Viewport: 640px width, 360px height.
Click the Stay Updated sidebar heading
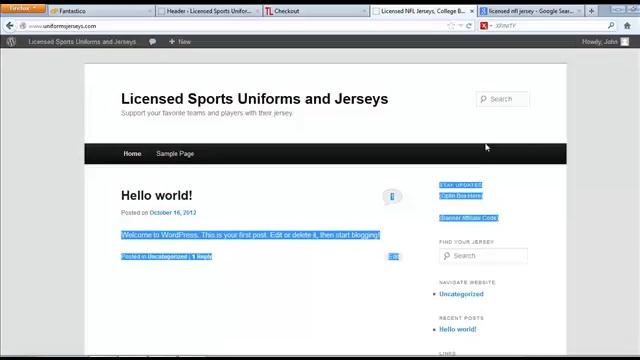pyautogui.click(x=460, y=185)
